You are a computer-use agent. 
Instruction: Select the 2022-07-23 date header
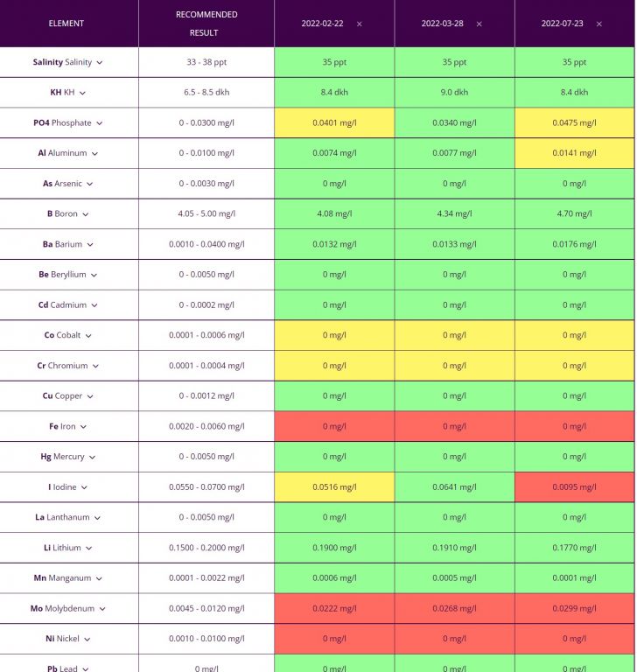(x=563, y=24)
